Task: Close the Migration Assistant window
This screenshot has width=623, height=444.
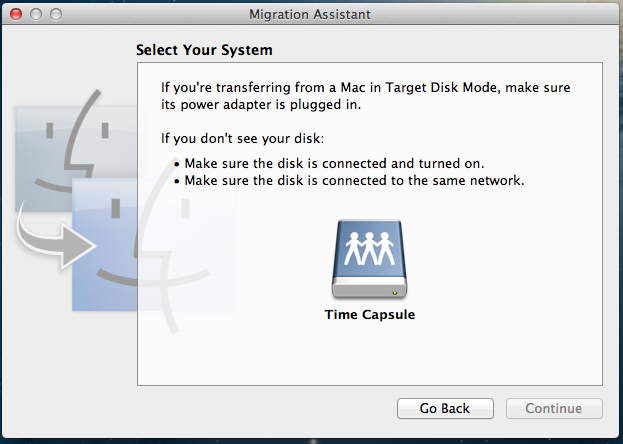Action: 15,14
